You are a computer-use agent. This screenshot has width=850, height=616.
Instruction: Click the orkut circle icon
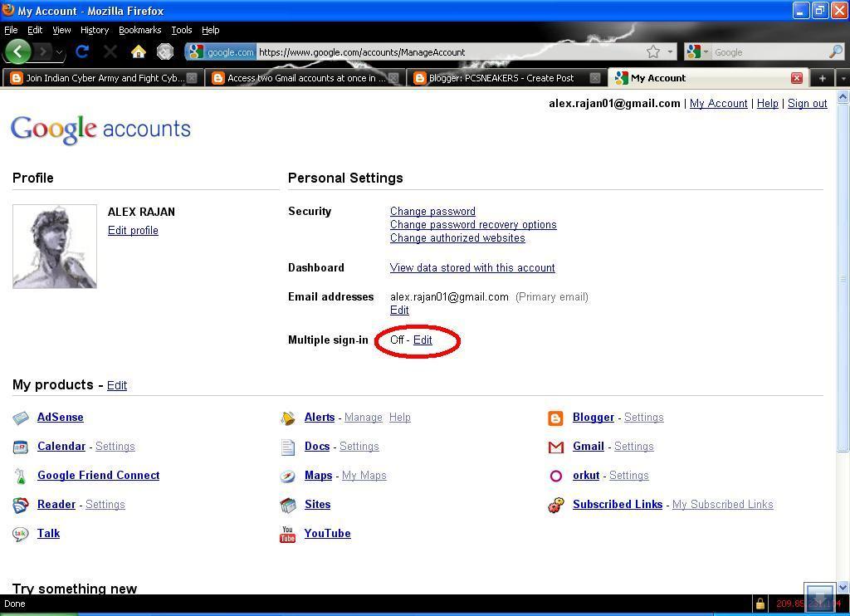556,476
